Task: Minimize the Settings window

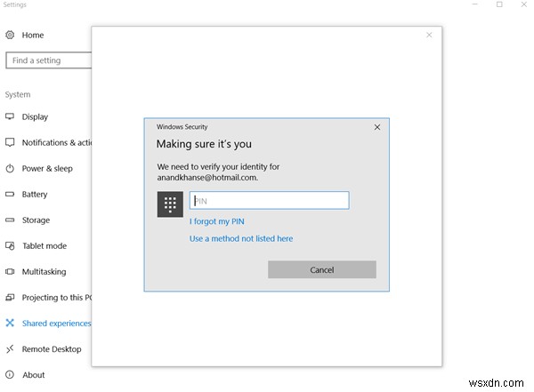Action: point(474,4)
